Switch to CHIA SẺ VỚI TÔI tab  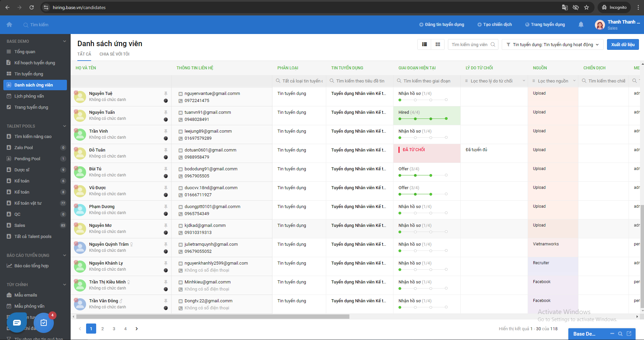click(x=114, y=54)
